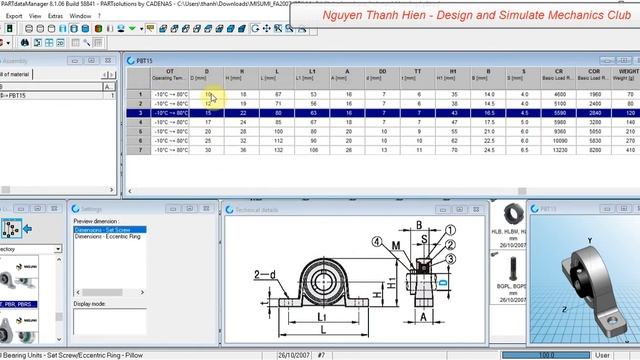640x360 pixels.
Task: Select table row 7 header
Action: point(139,150)
